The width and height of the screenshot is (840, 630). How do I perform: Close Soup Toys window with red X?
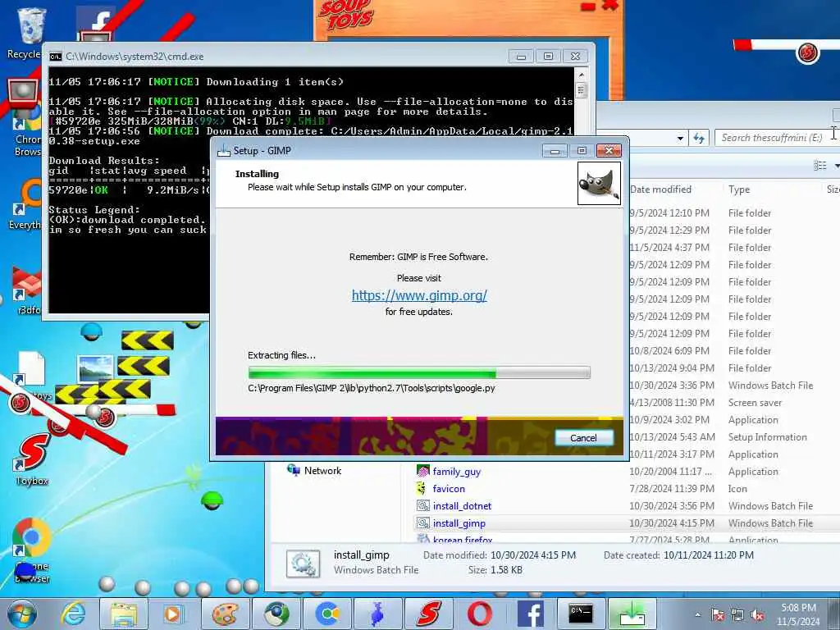[610, 6]
